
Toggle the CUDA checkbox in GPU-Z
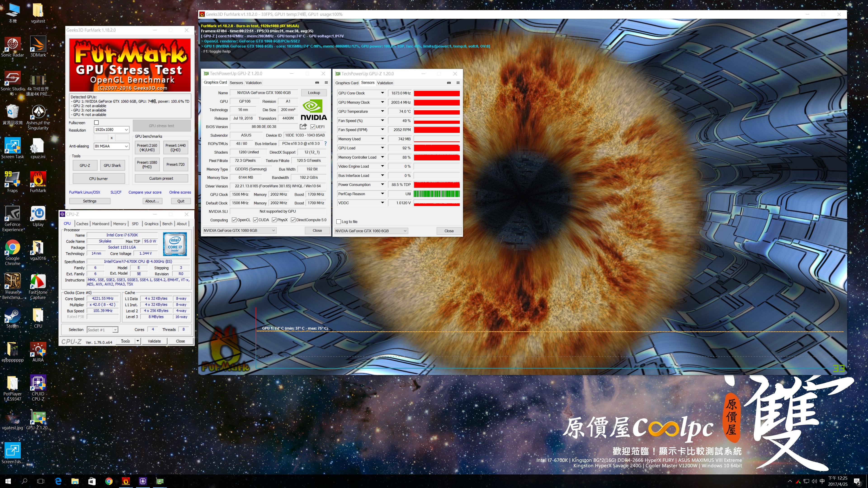pyautogui.click(x=255, y=220)
